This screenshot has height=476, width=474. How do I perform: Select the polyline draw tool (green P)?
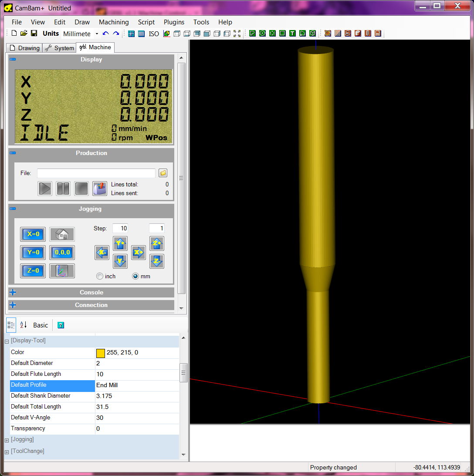coord(252,34)
